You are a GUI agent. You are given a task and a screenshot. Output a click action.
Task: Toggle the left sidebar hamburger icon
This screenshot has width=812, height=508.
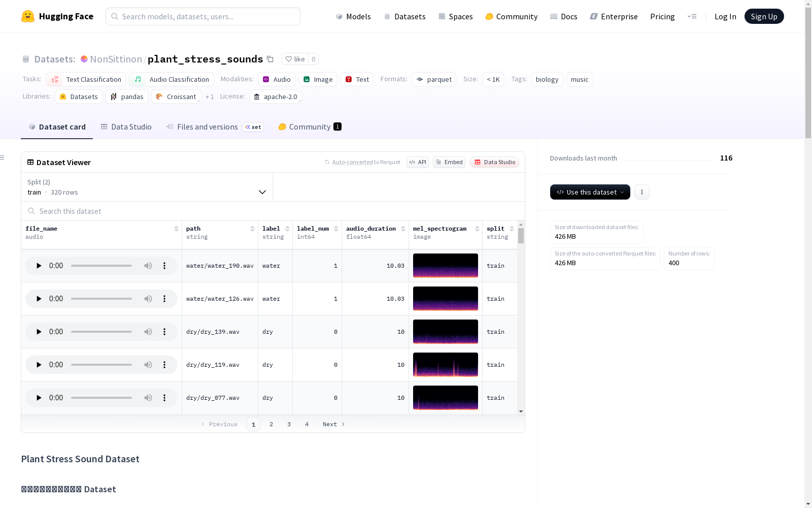(x=2, y=157)
